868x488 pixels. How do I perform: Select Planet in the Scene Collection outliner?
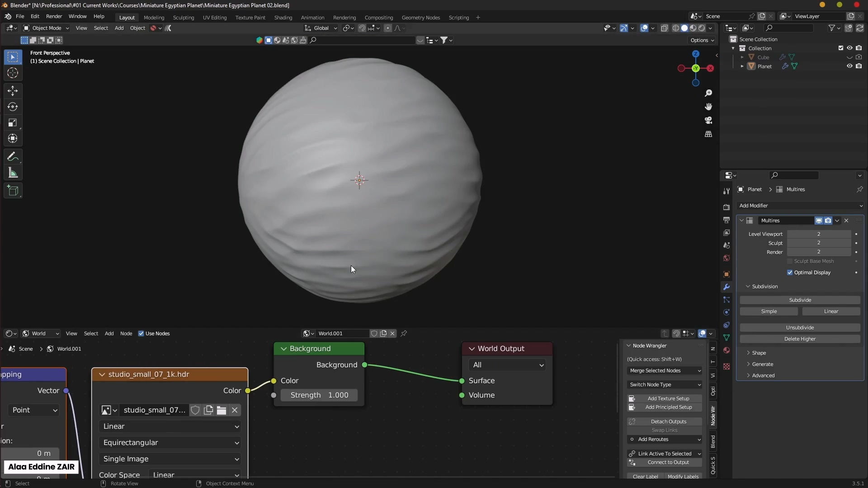(764, 66)
